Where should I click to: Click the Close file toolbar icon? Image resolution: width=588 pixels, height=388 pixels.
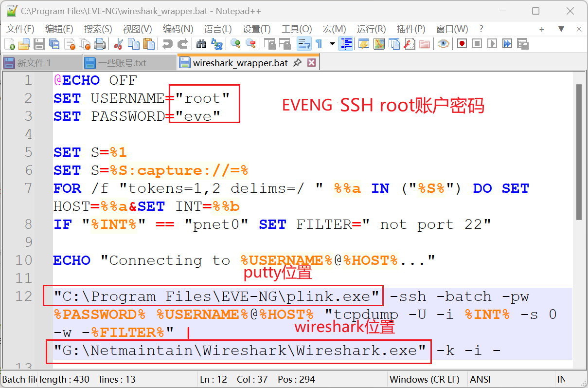point(70,44)
